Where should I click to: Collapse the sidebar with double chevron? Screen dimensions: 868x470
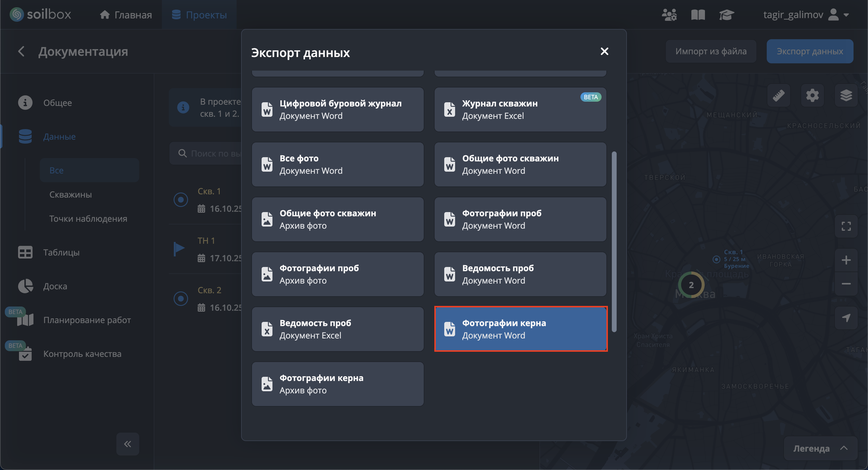pyautogui.click(x=127, y=444)
